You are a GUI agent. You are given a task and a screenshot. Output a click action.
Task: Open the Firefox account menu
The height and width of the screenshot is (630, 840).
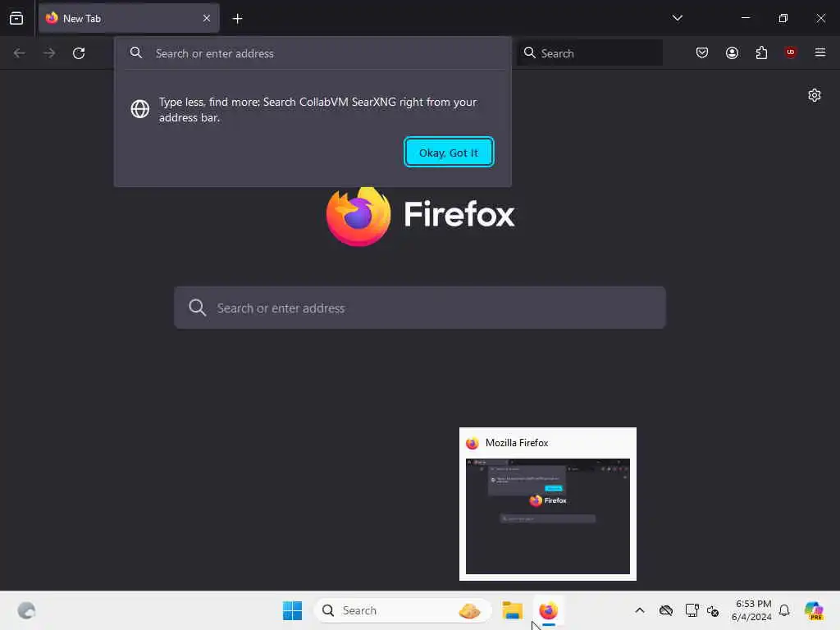(x=732, y=52)
